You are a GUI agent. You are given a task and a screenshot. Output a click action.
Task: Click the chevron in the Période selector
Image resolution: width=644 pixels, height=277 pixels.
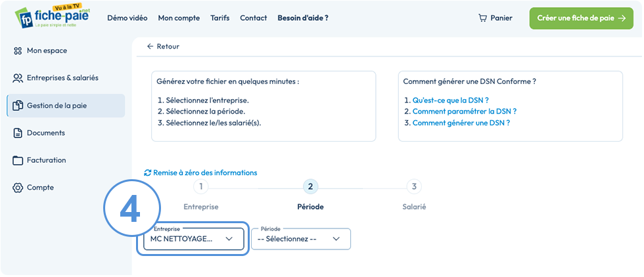click(x=336, y=239)
